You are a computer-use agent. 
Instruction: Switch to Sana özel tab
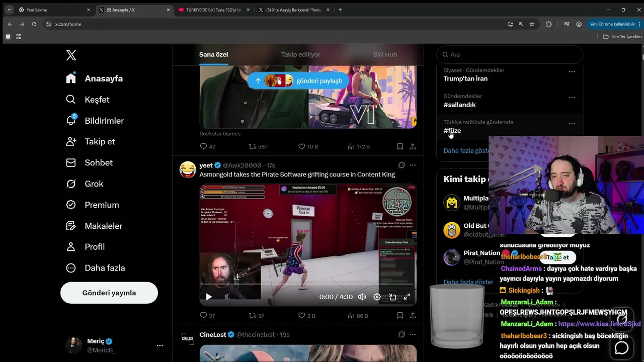click(213, 54)
